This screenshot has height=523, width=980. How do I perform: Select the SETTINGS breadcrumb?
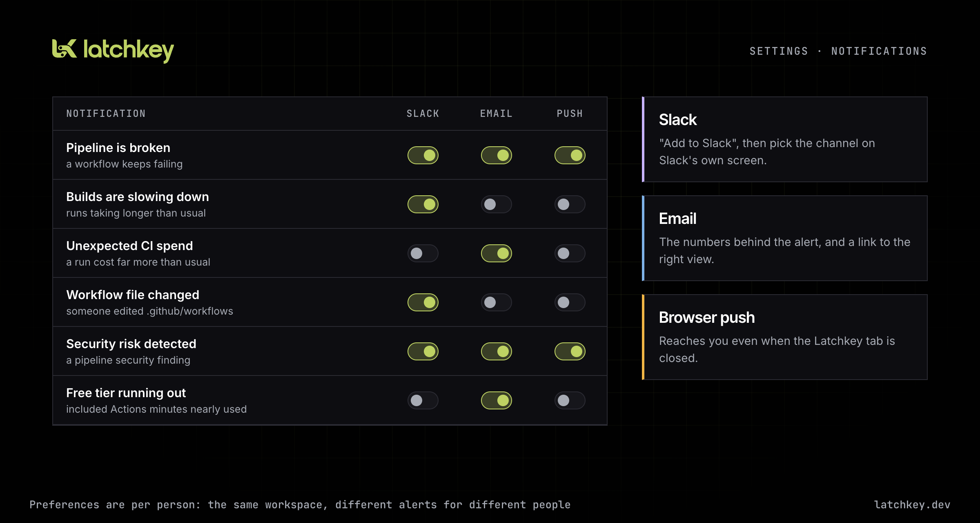[x=779, y=51]
